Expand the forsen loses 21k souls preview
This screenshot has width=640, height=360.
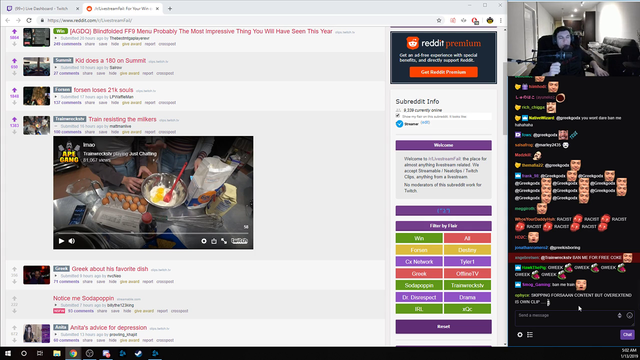tap(56, 97)
